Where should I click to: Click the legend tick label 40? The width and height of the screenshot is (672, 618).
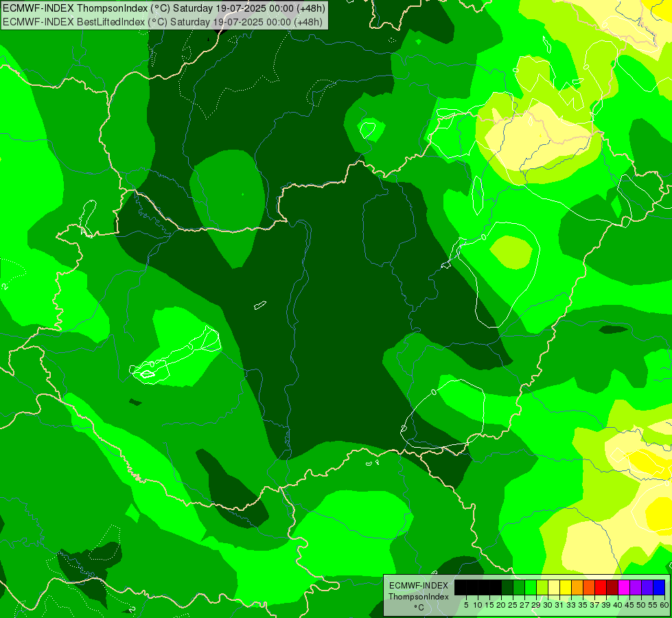pyautogui.click(x=618, y=605)
